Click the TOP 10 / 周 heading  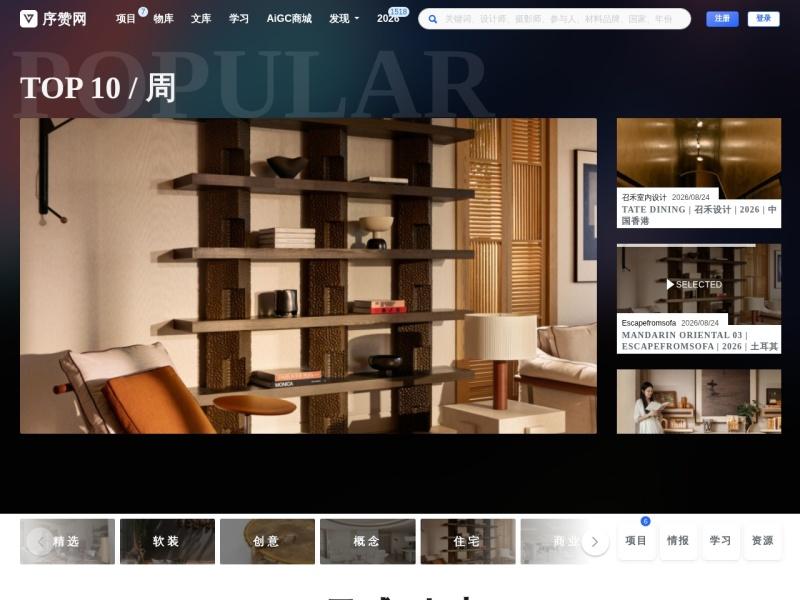click(x=98, y=88)
